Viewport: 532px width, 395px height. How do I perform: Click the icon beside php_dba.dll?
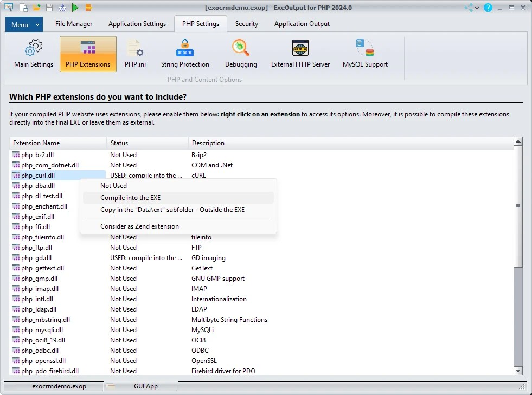(x=16, y=186)
